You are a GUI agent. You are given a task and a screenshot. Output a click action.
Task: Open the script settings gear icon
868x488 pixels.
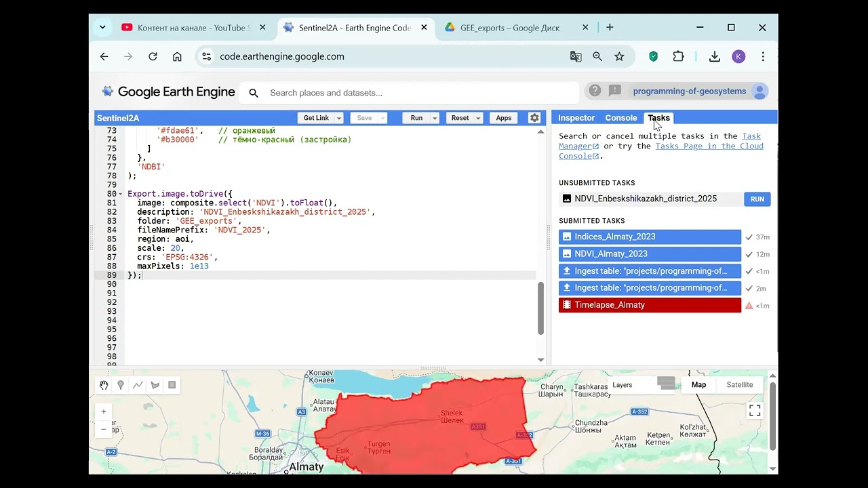point(534,118)
